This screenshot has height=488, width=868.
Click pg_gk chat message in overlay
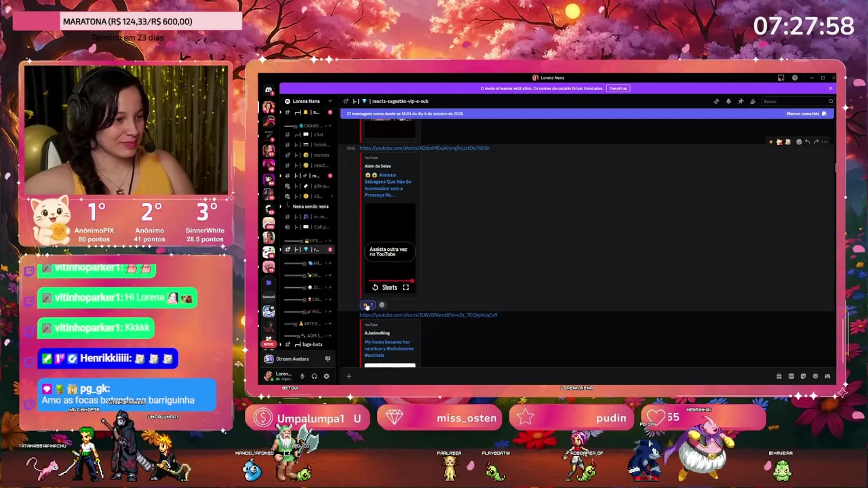127,394
